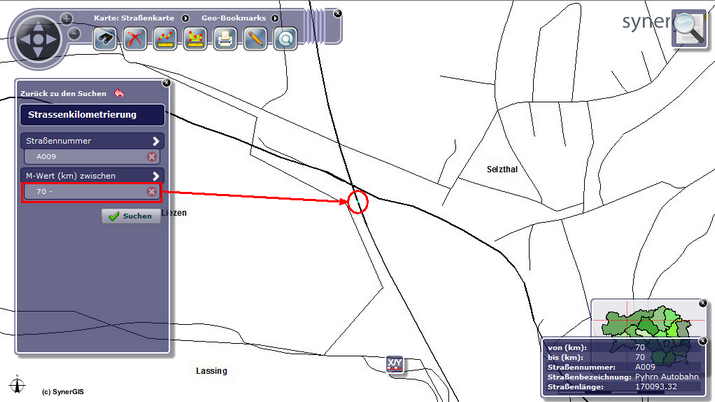This screenshot has height=402, width=715.
Task: Select the line distance measure tool
Action: (166, 39)
